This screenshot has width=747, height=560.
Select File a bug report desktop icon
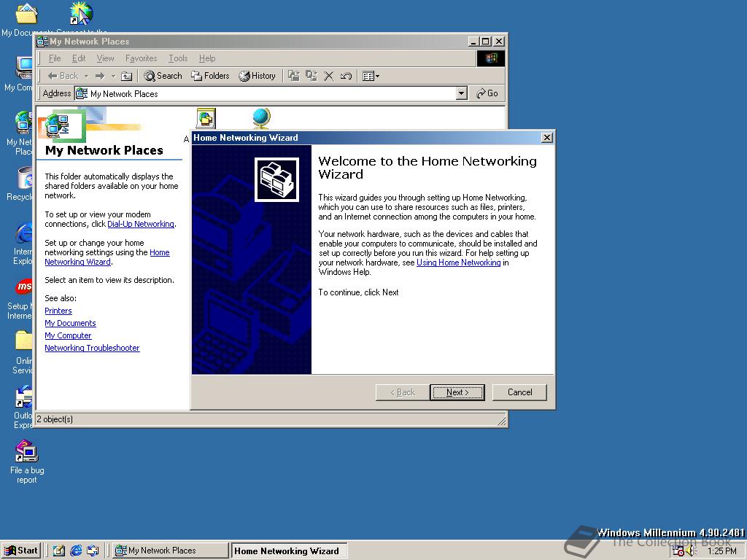coord(27,461)
